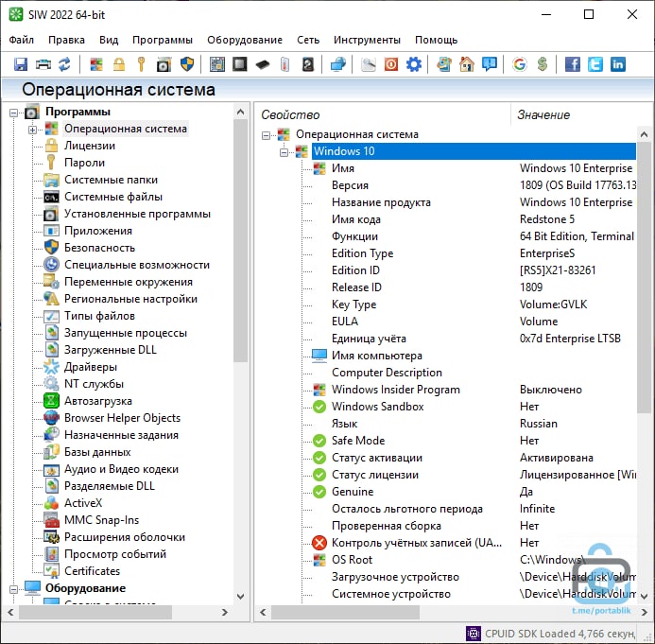
Task: Click the key Passwords toolbar icon
Action: 141,64
